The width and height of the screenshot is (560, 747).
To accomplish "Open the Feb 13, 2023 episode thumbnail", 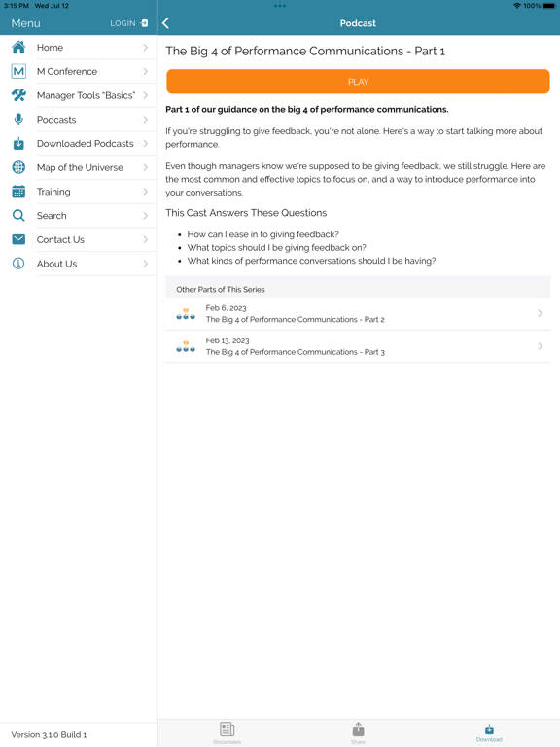I will click(186, 346).
